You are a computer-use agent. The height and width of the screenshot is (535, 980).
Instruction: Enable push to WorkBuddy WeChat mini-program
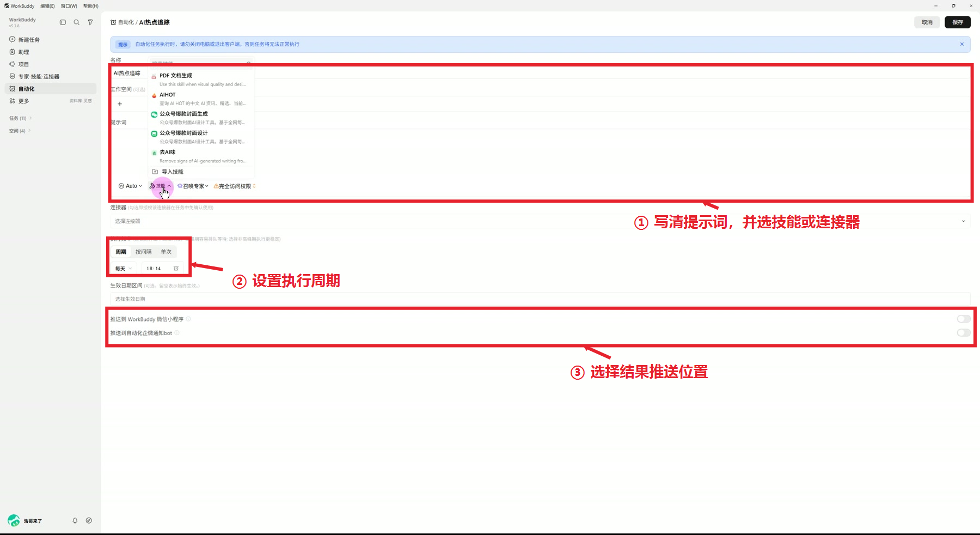(x=963, y=319)
